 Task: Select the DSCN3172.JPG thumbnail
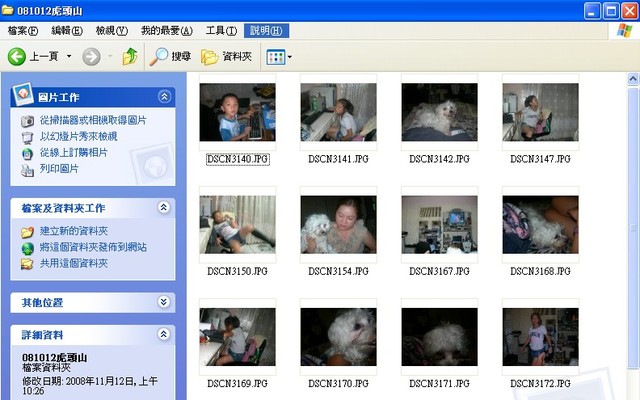coord(540,337)
